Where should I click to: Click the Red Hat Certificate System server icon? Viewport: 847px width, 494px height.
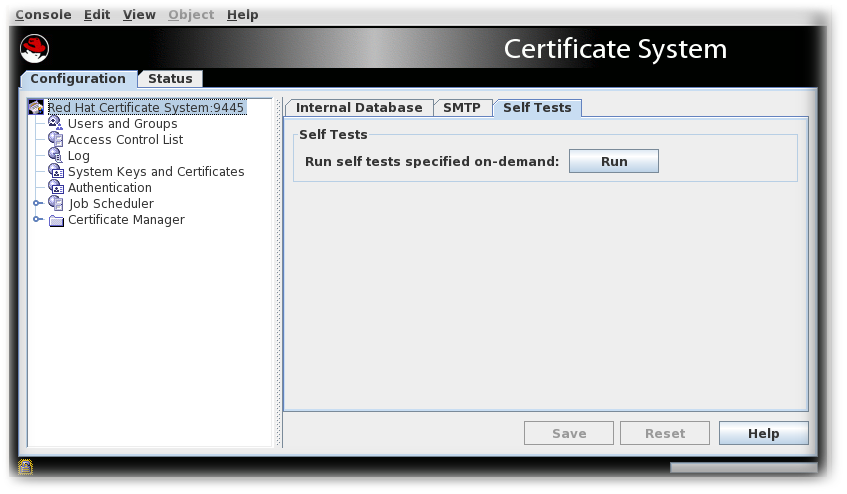[37, 107]
